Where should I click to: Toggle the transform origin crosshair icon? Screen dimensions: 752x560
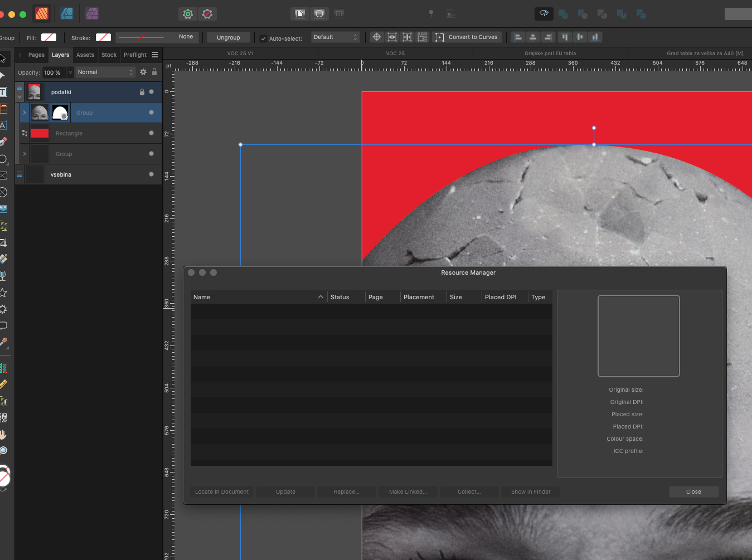pyautogui.click(x=377, y=37)
